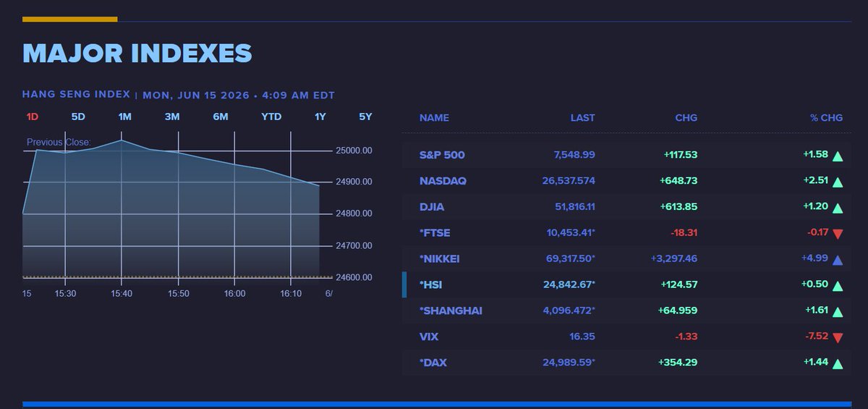Screen dimensions: 868x409
Task: Open the *DAX index link
Action: pos(433,363)
